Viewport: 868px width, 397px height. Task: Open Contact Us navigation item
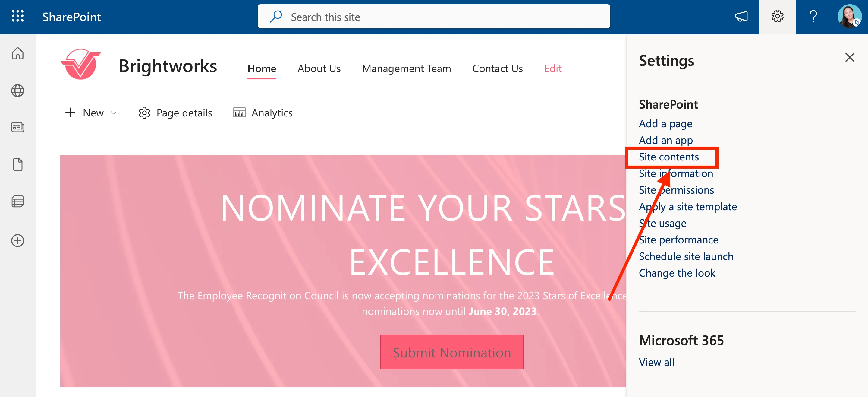[497, 68]
